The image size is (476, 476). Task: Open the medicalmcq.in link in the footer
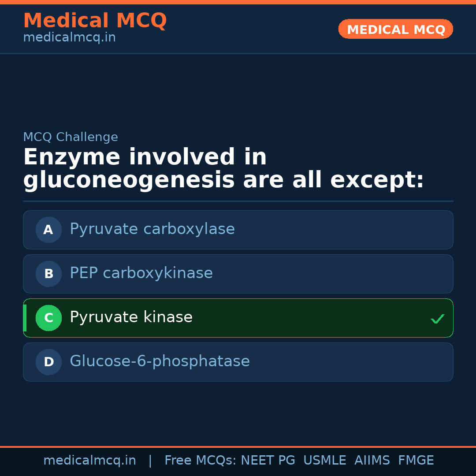point(89,461)
